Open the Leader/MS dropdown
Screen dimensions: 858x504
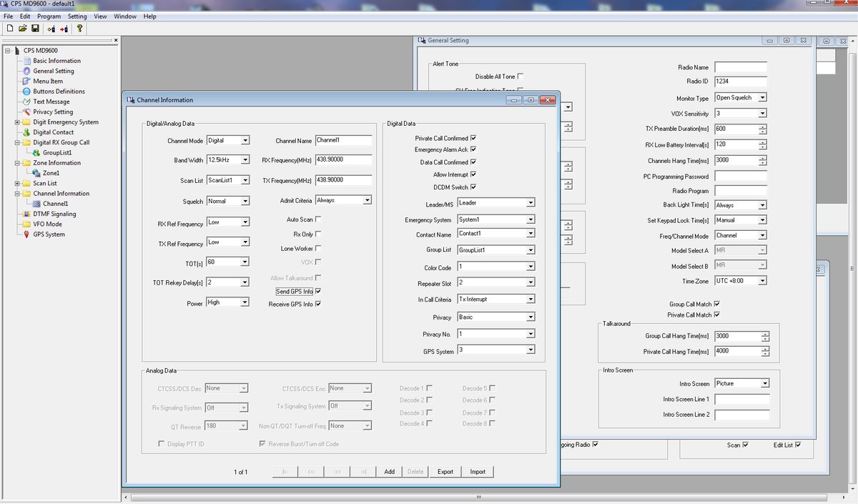(496, 203)
